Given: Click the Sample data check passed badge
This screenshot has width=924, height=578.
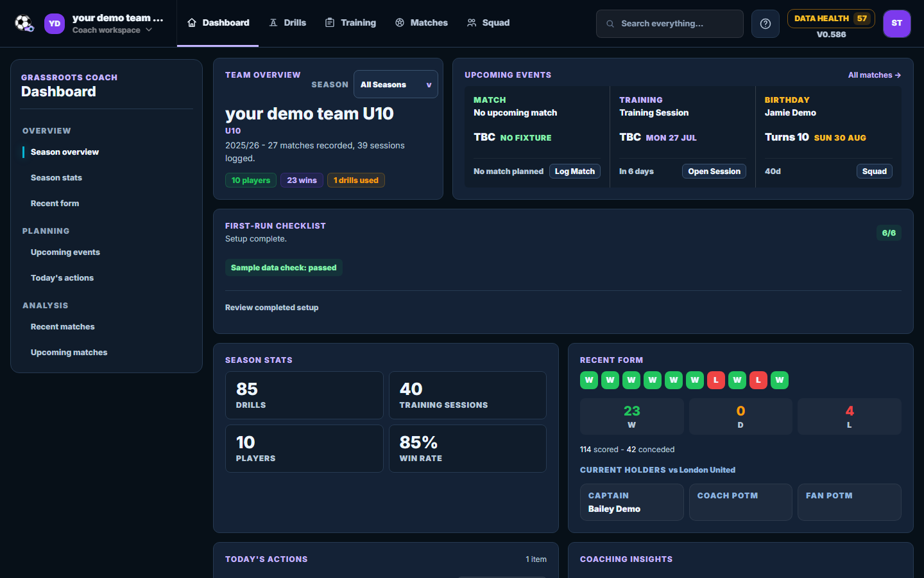Looking at the screenshot, I should 284,268.
